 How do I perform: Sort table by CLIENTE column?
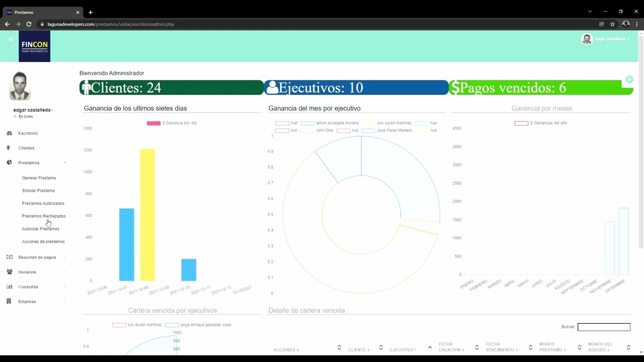click(x=366, y=348)
